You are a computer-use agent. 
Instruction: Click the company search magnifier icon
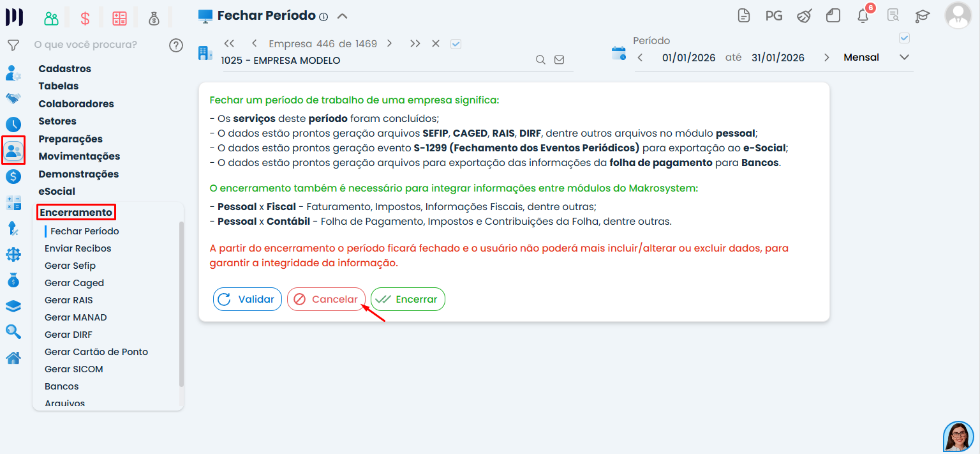(540, 60)
